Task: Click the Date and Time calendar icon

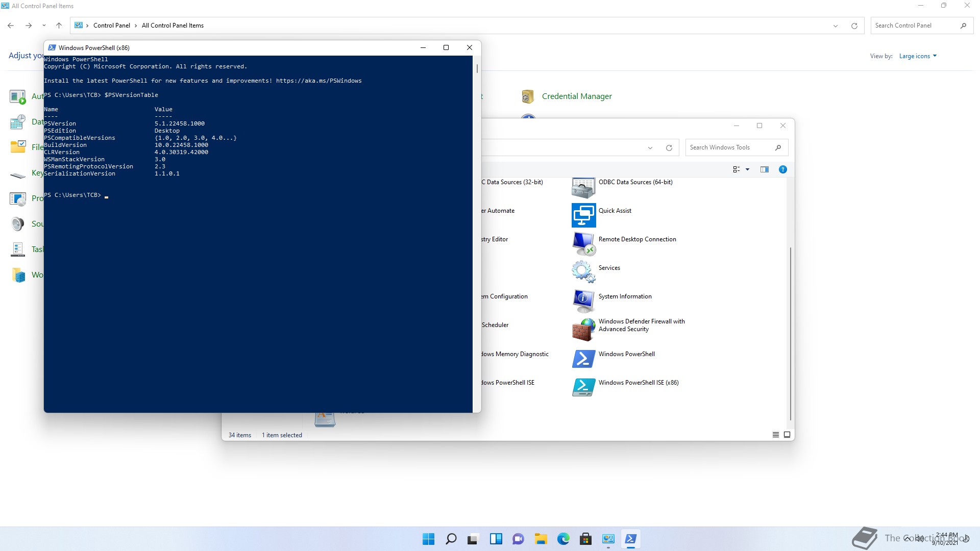Action: click(x=18, y=122)
